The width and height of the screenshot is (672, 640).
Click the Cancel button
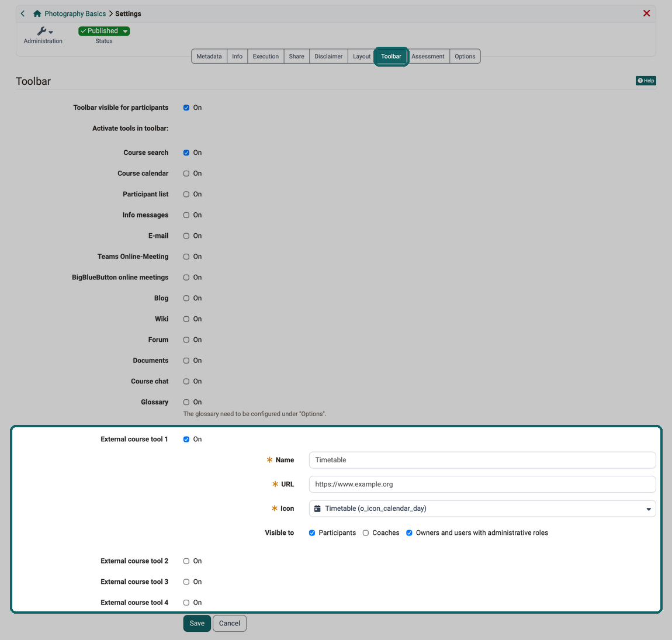(x=230, y=623)
